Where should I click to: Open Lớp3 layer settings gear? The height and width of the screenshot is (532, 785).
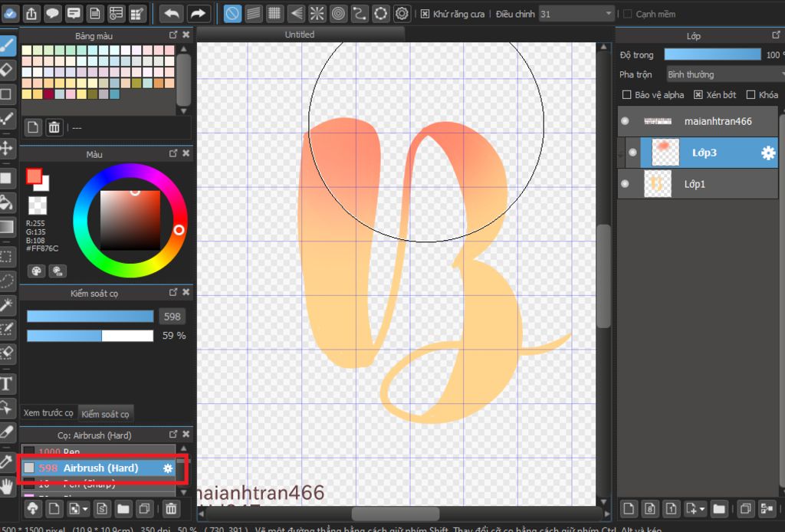click(768, 153)
